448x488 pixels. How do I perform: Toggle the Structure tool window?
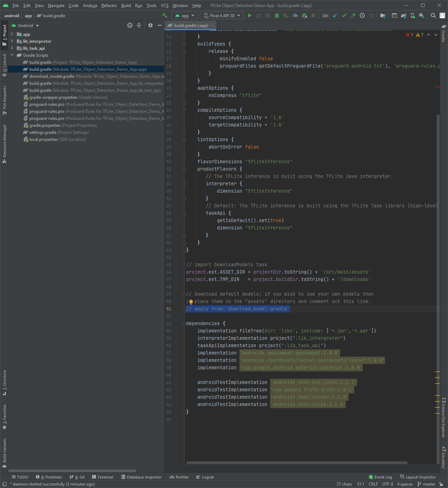click(5, 383)
